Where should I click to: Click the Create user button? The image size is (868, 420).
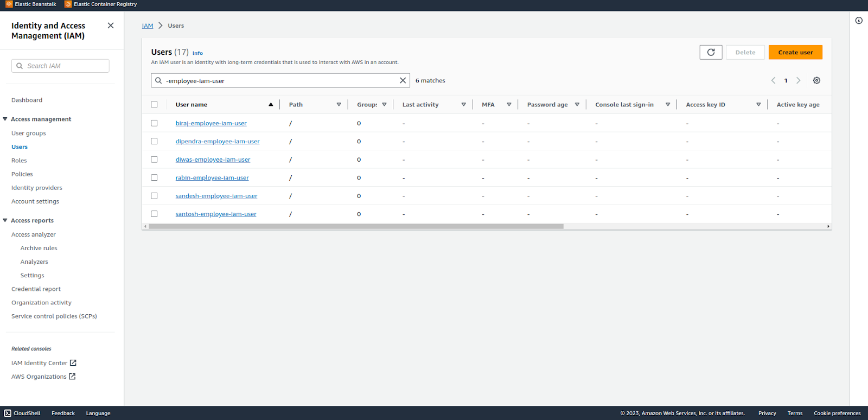[795, 52]
